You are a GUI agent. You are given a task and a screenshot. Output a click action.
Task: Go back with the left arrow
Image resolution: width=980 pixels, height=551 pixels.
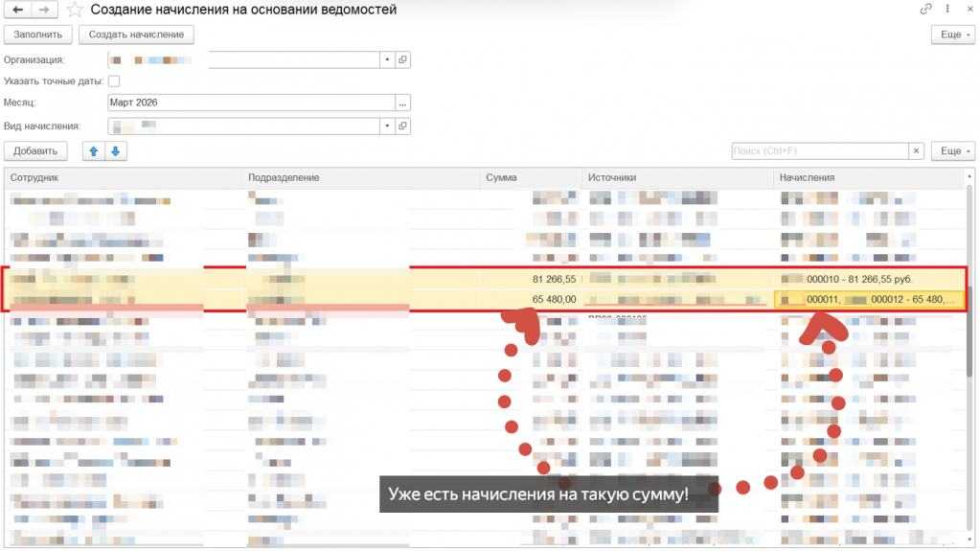17,10
